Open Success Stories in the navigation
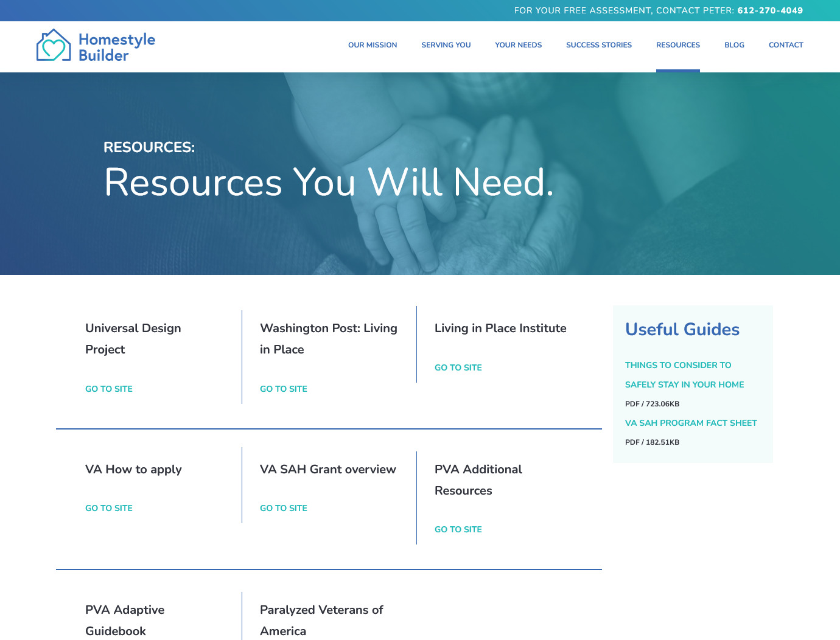 pos(599,45)
